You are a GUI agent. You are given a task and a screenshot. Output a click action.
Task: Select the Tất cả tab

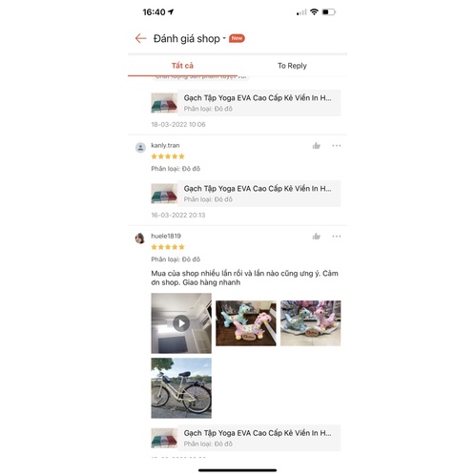[x=182, y=66]
